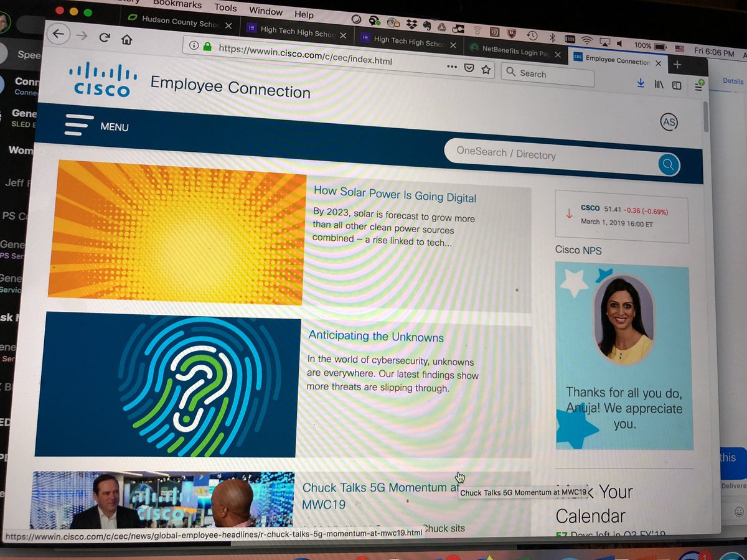
Task: Toggle the browser sidebar view
Action: coord(676,84)
